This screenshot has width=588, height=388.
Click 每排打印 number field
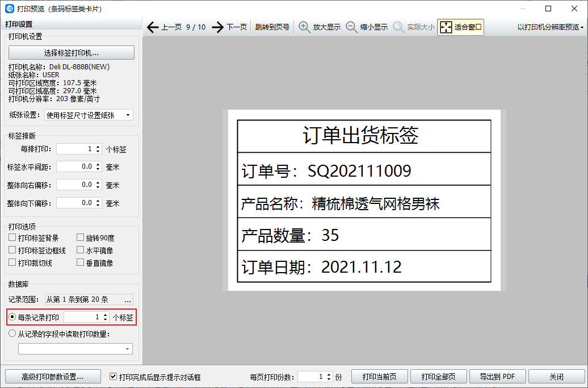click(74, 149)
